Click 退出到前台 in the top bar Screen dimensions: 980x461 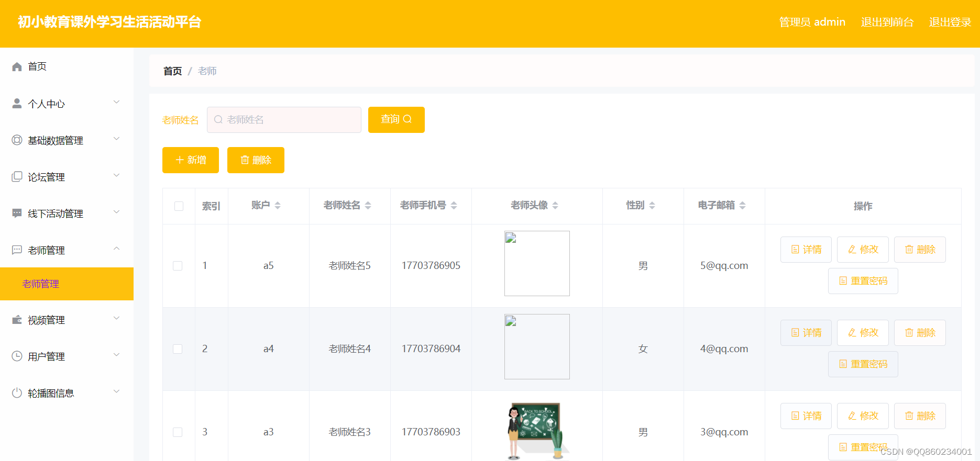pyautogui.click(x=887, y=22)
